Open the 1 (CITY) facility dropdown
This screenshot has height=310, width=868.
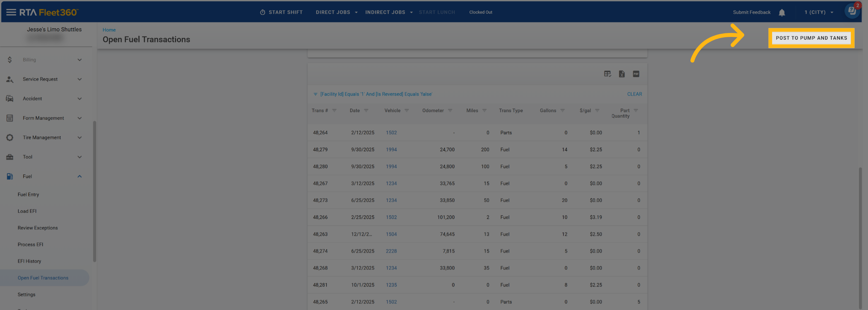coord(819,12)
